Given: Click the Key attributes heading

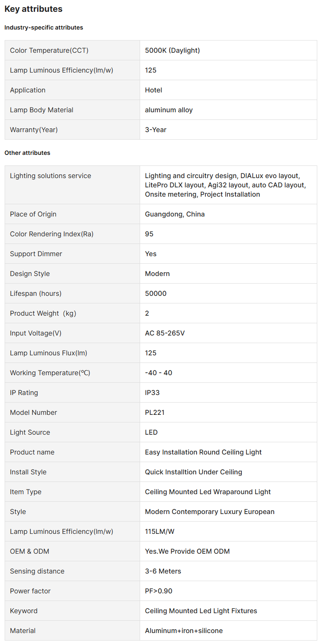Looking at the screenshot, I should click(33, 9).
